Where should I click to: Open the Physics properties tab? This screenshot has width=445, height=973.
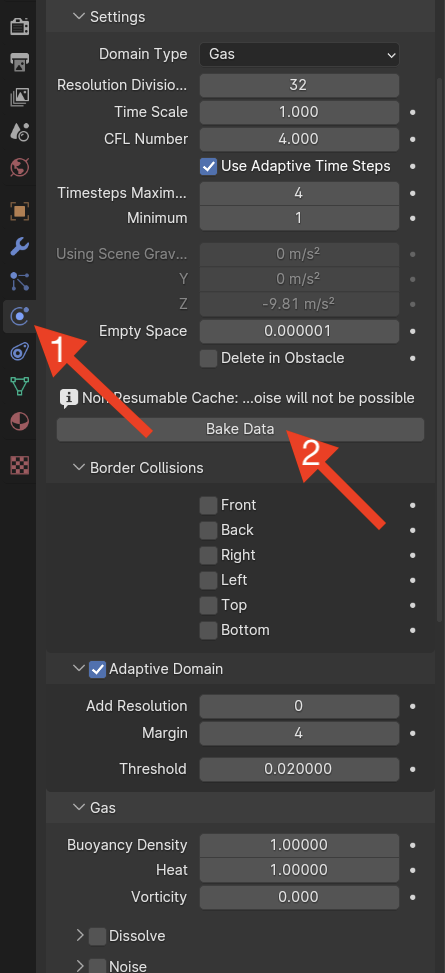pyautogui.click(x=19, y=316)
